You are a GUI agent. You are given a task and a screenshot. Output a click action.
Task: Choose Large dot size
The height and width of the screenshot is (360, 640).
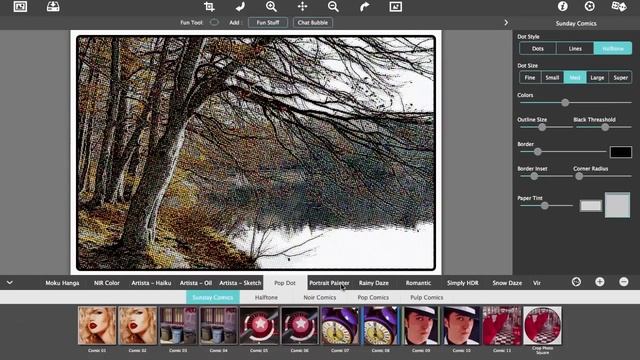point(597,78)
